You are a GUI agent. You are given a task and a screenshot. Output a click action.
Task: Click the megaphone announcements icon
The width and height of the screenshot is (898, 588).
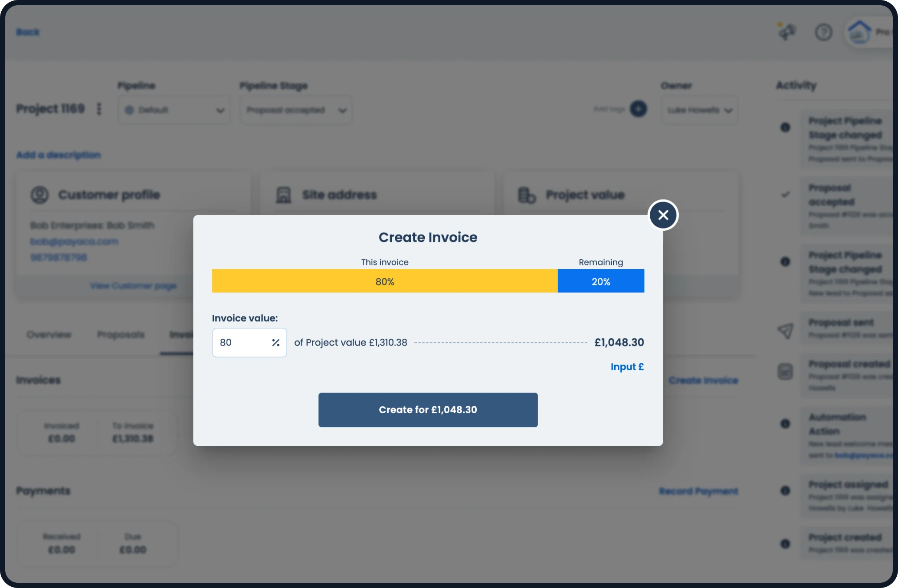coord(787,32)
